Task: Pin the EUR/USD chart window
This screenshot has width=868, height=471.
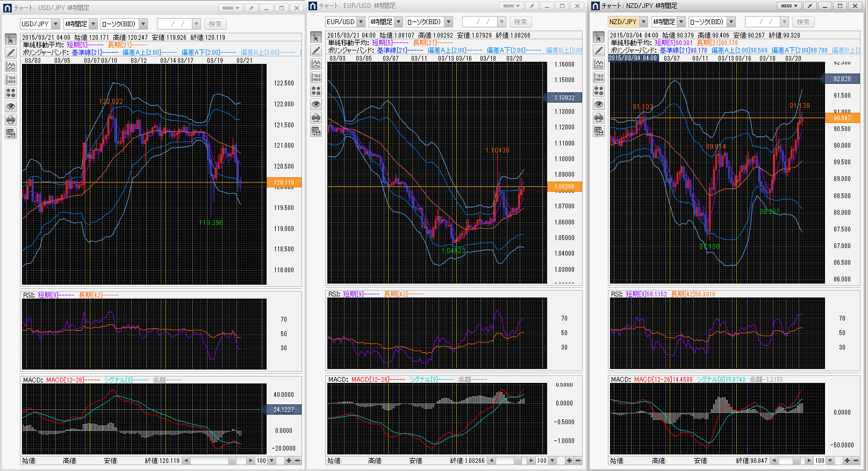Action: pyautogui.click(x=532, y=6)
